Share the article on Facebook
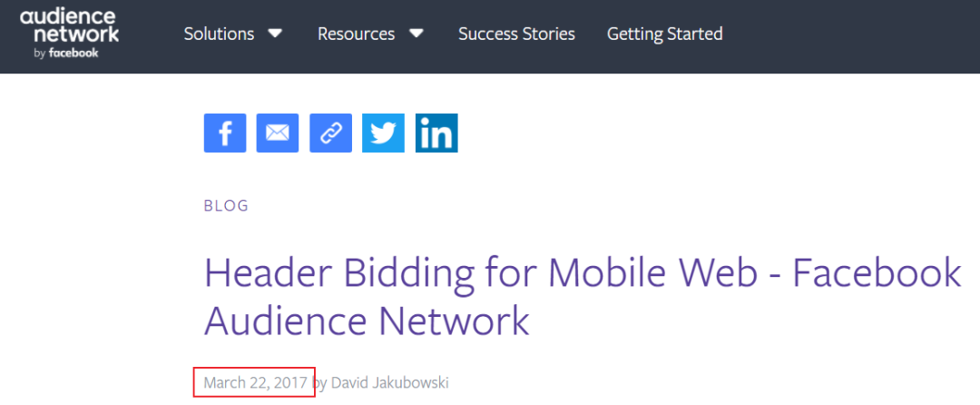 click(x=224, y=133)
